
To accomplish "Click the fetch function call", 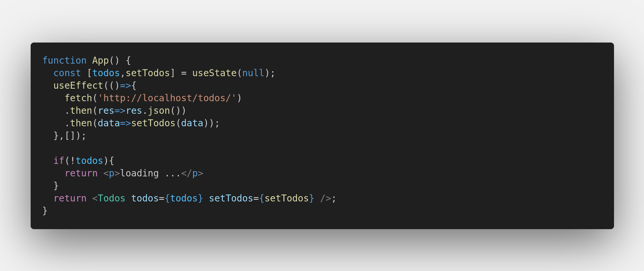I will [x=78, y=98].
